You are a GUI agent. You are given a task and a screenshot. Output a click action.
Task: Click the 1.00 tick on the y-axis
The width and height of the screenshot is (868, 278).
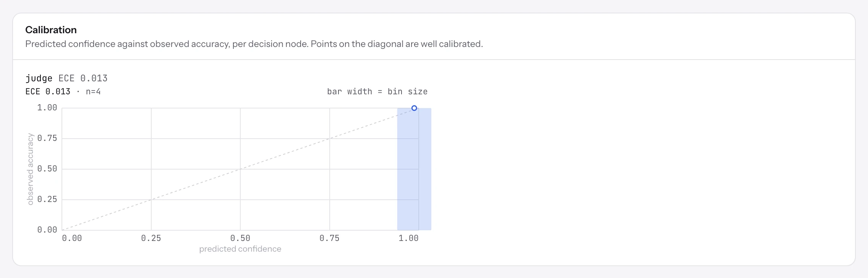47,108
